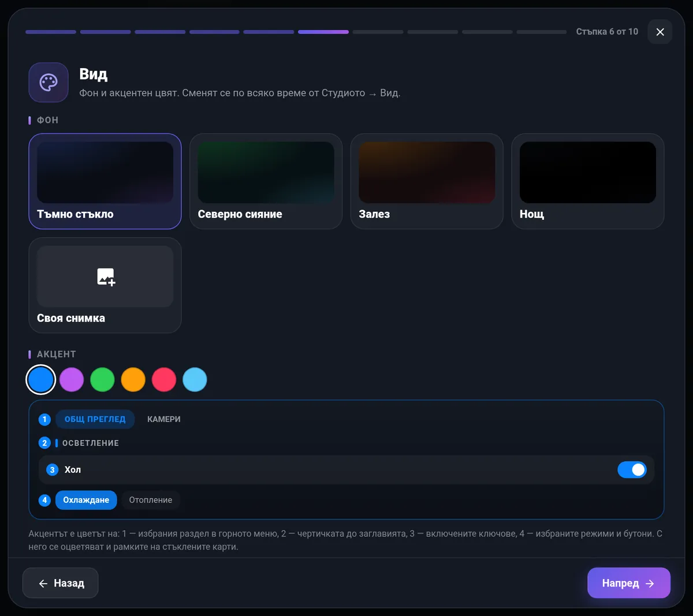Pick the blue accent color
The image size is (693, 616).
[x=41, y=380]
